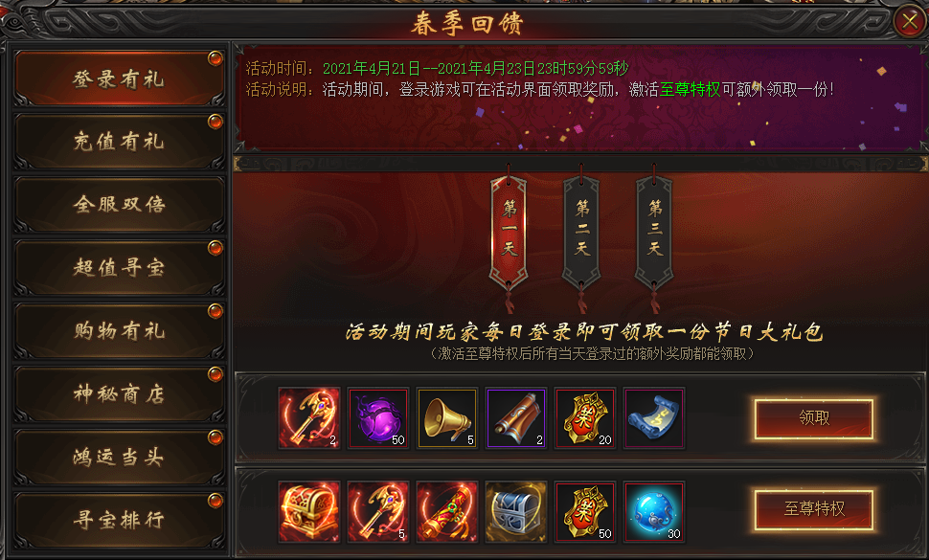Click the 至尊特权 button
This screenshot has width=929, height=560.
coord(814,508)
